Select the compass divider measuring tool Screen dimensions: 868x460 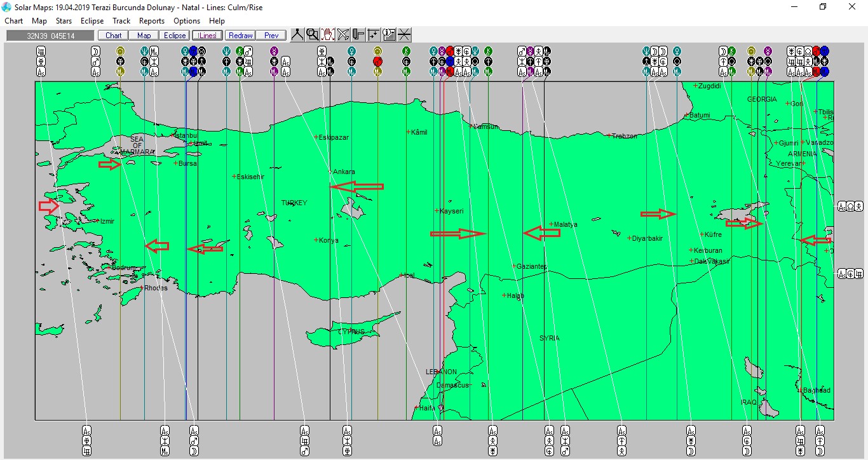coord(297,35)
